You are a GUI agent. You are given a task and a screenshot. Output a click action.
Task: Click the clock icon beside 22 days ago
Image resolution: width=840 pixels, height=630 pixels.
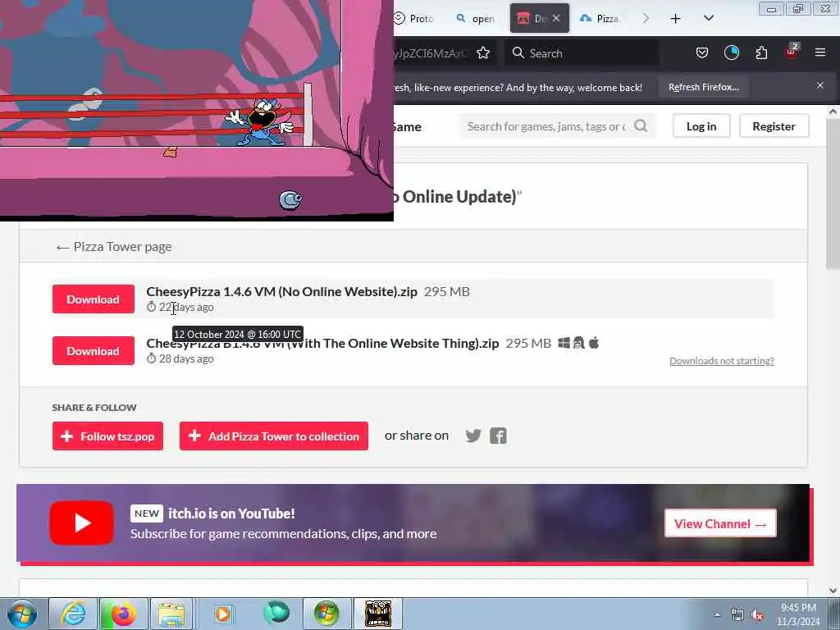tap(151, 307)
